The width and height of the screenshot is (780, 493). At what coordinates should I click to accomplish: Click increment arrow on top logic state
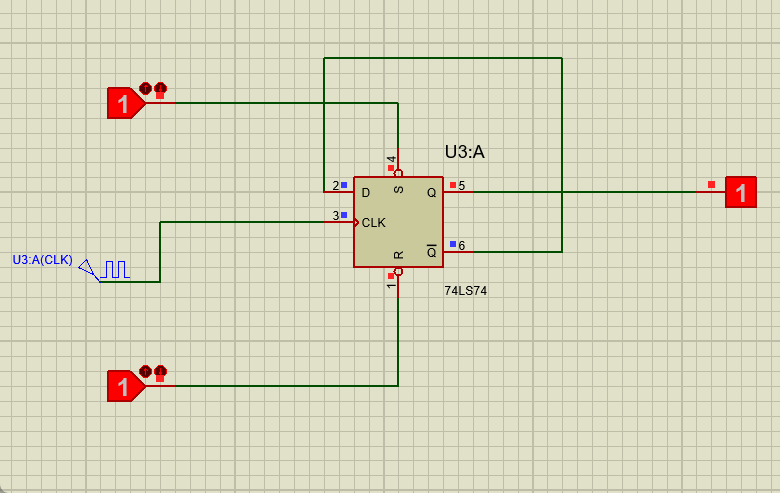click(146, 88)
